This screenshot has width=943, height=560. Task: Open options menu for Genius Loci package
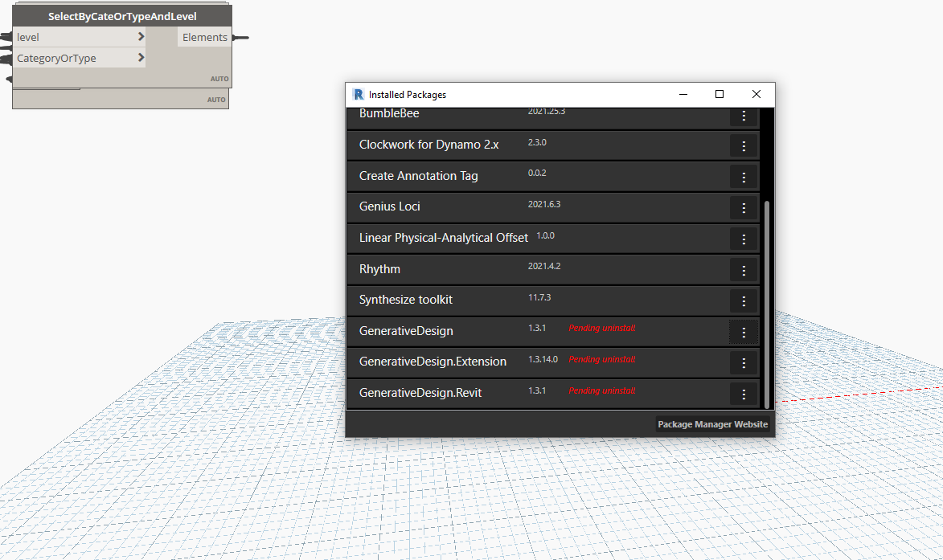tap(744, 208)
